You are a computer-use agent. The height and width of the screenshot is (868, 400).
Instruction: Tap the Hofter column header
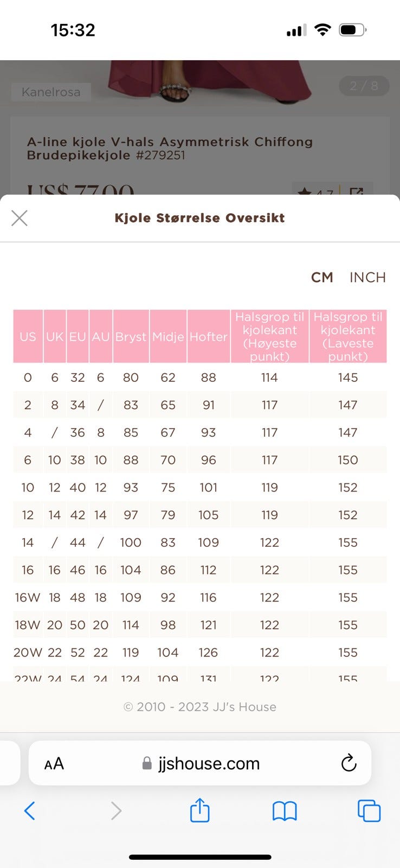(208, 336)
